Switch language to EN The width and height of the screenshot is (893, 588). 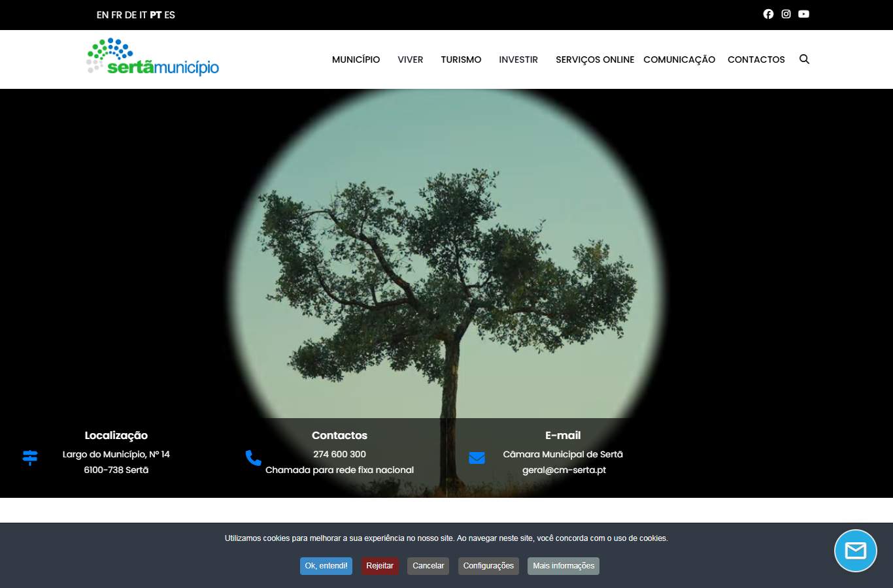pos(103,15)
